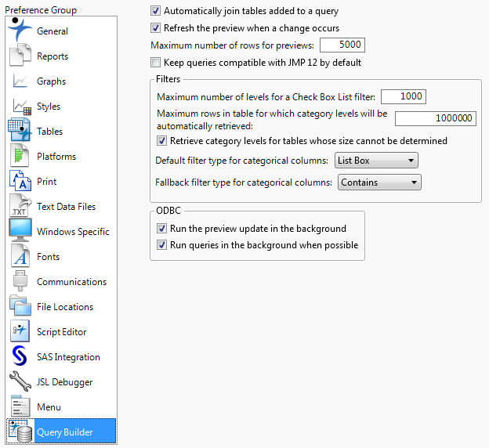Screen dimensions: 489x448
Task: Select the Menu label
Action: 49,407
